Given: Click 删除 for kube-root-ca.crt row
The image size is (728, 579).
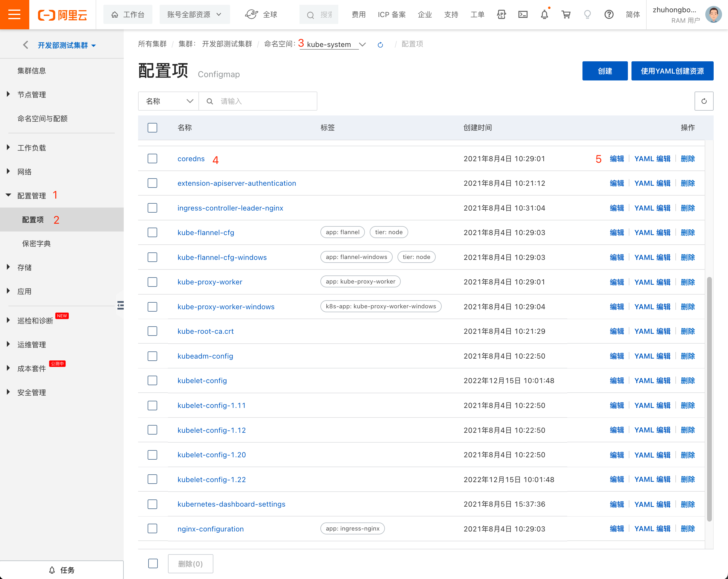Looking at the screenshot, I should [688, 331].
